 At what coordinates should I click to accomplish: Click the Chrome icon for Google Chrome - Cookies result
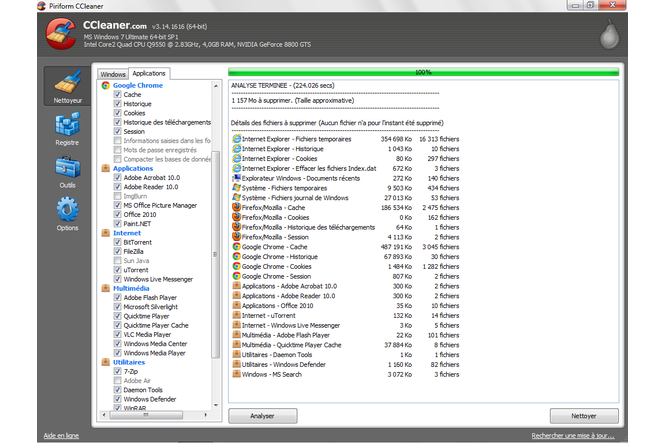click(237, 266)
